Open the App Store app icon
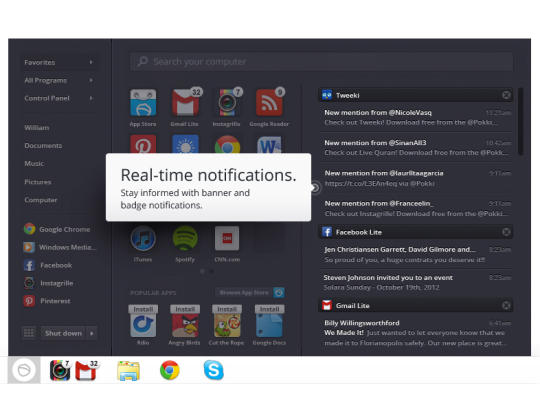The width and height of the screenshot is (540, 405). point(143,103)
